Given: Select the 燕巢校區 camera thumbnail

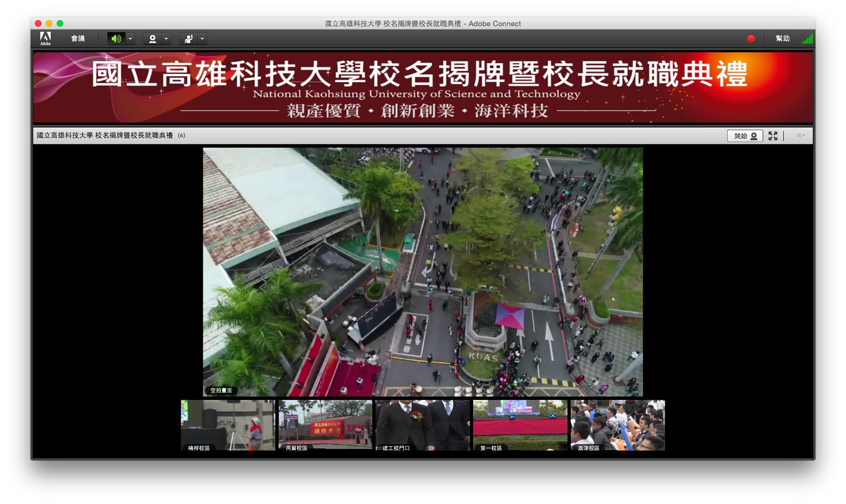Looking at the screenshot, I should [325, 425].
